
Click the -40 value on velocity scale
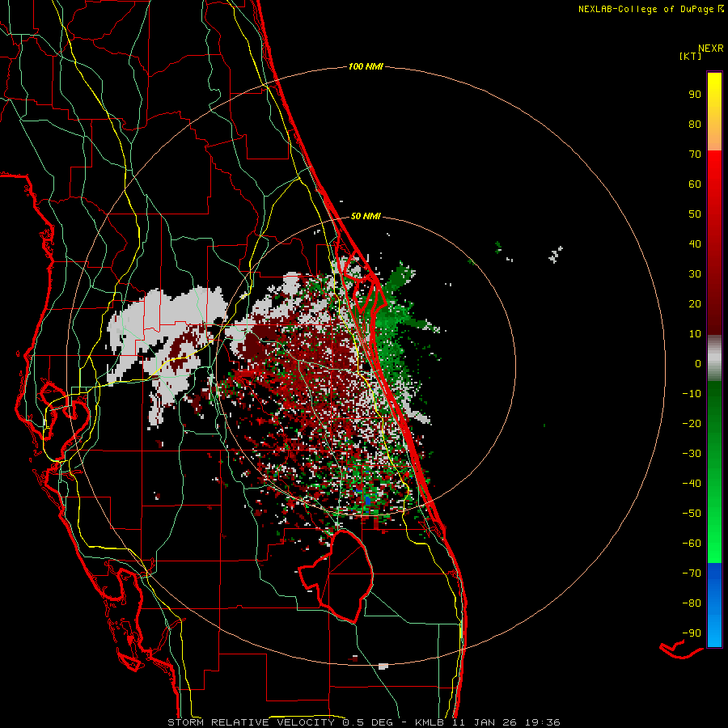(x=692, y=484)
